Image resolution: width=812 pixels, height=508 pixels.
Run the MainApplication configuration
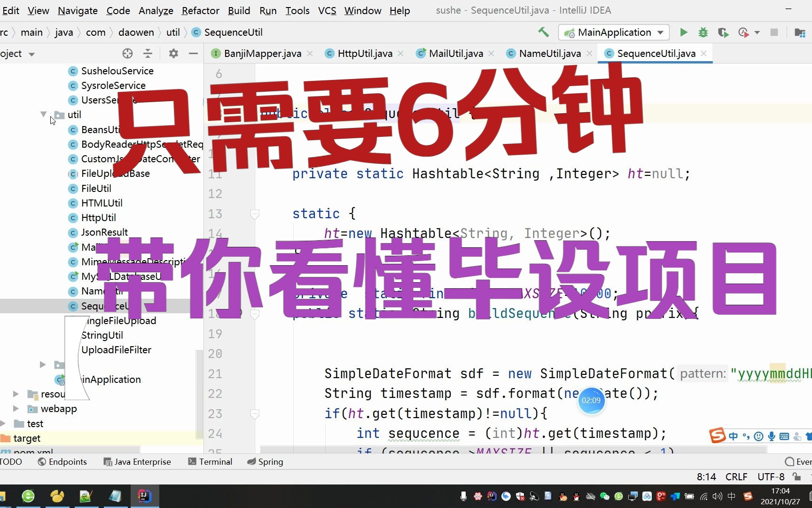point(684,32)
